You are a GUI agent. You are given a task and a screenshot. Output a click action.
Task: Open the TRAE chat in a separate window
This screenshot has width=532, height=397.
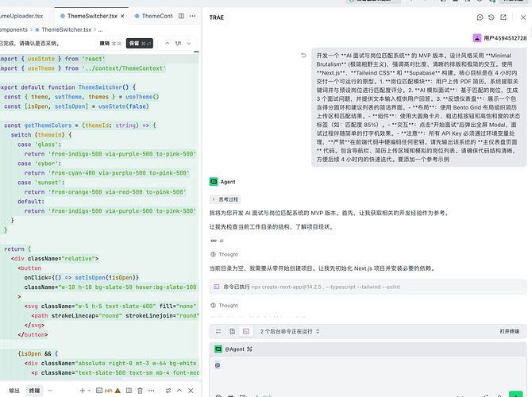pos(503,17)
